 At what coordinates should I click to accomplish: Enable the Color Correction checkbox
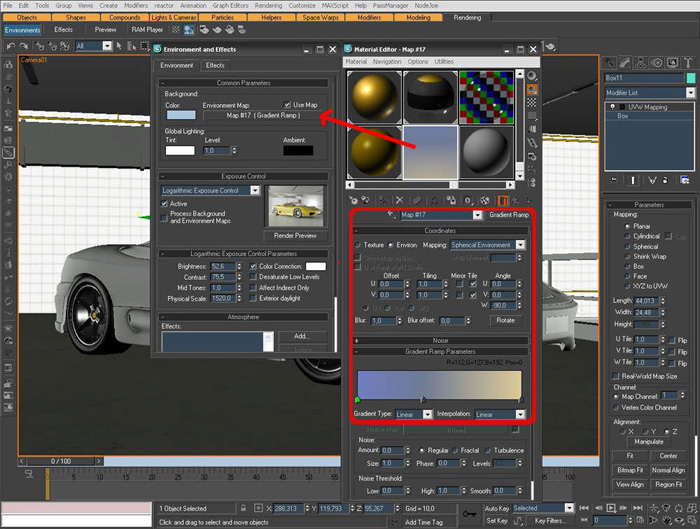[253, 267]
